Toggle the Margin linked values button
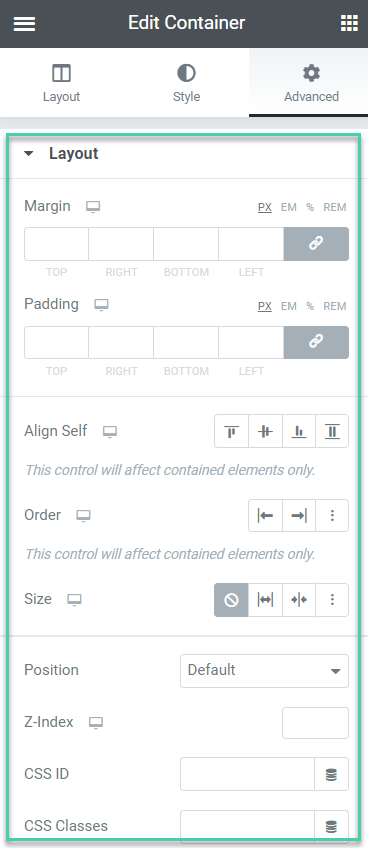Screen dimensions: 368x848 pos(316,244)
